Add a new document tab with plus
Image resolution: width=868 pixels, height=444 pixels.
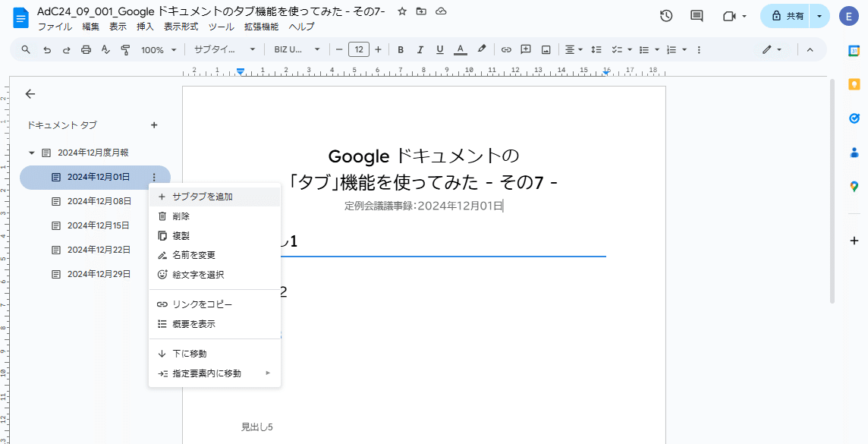[154, 125]
